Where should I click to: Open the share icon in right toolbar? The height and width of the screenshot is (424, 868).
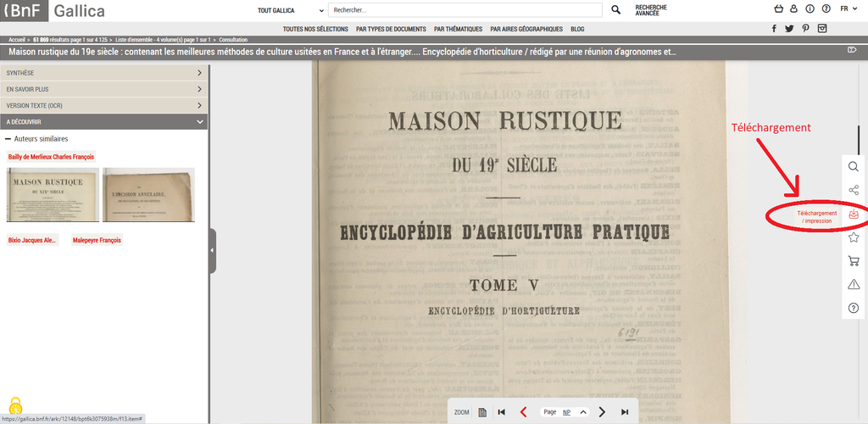click(x=854, y=190)
